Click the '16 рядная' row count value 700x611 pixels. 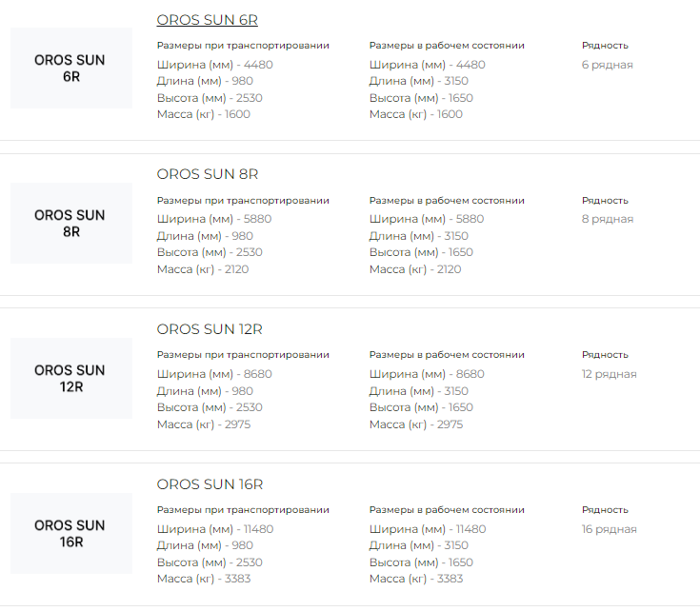pyautogui.click(x=609, y=529)
